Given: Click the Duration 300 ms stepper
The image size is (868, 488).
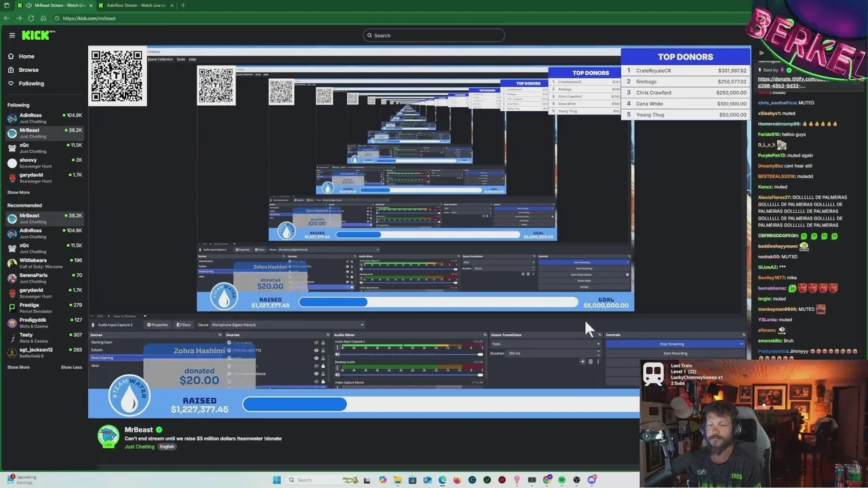Looking at the screenshot, I should (x=598, y=353).
